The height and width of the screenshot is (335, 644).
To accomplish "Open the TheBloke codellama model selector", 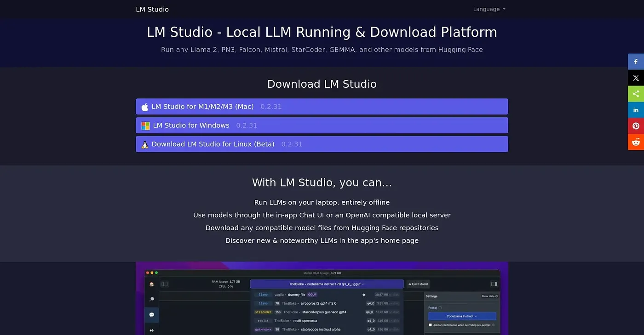I will click(x=327, y=284).
